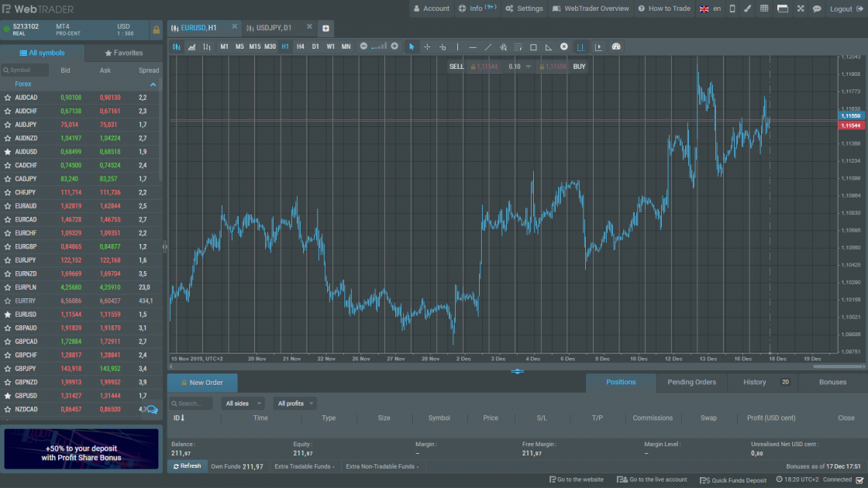Click the account lock icon

pyautogui.click(x=156, y=30)
